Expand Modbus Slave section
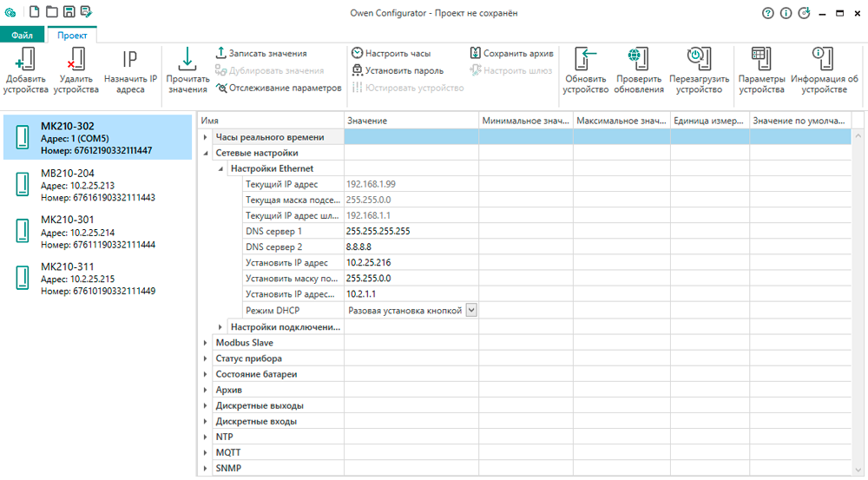Image resolution: width=868 pixels, height=480 pixels. (x=206, y=343)
